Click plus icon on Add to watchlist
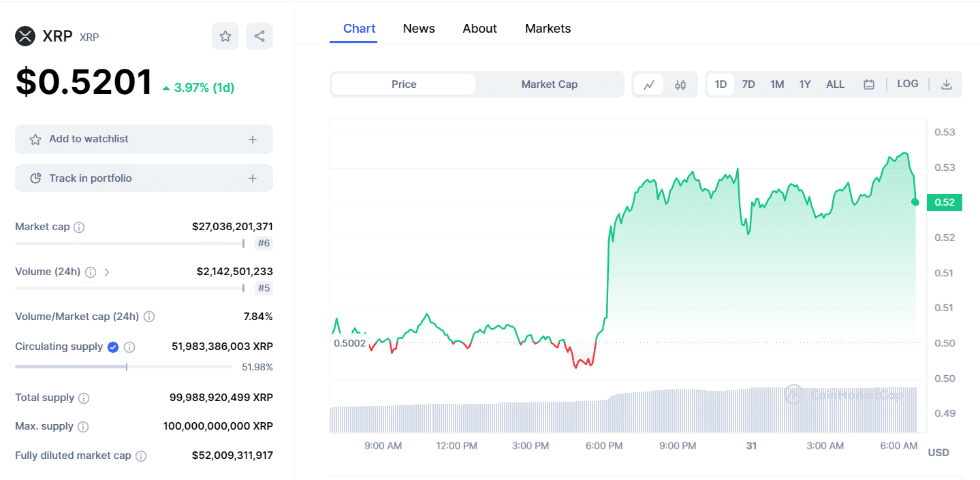 (x=253, y=140)
